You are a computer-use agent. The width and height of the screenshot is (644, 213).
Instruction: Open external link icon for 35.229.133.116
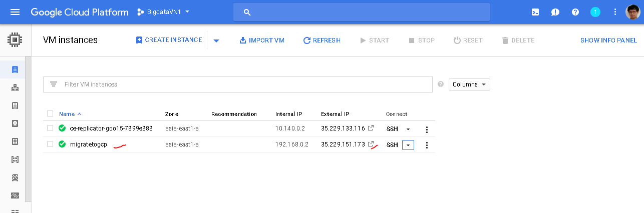coord(371,128)
